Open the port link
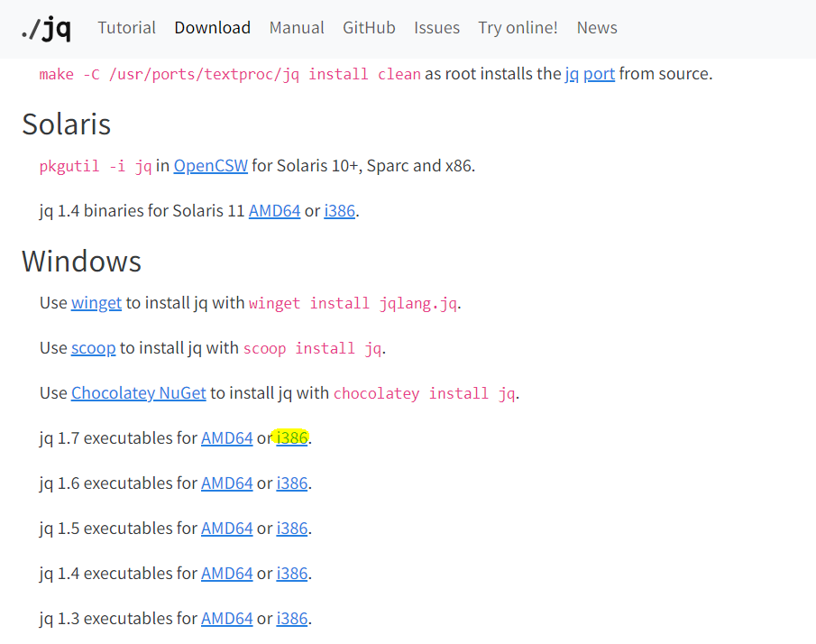Screen dimensions: 816x644 pyautogui.click(x=599, y=74)
